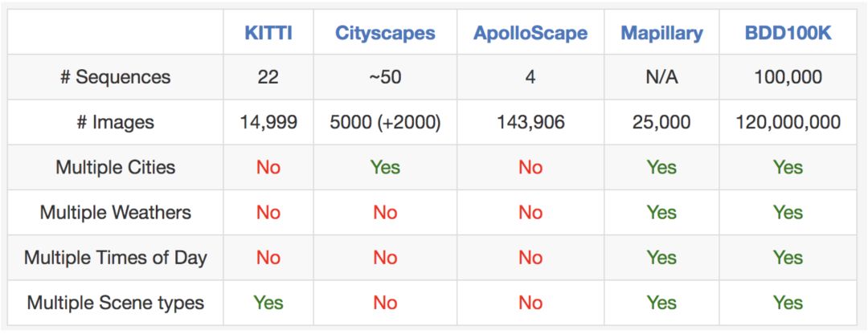Click the 'N/A' sequences cell
This screenshot has width=868, height=334.
coord(661,77)
